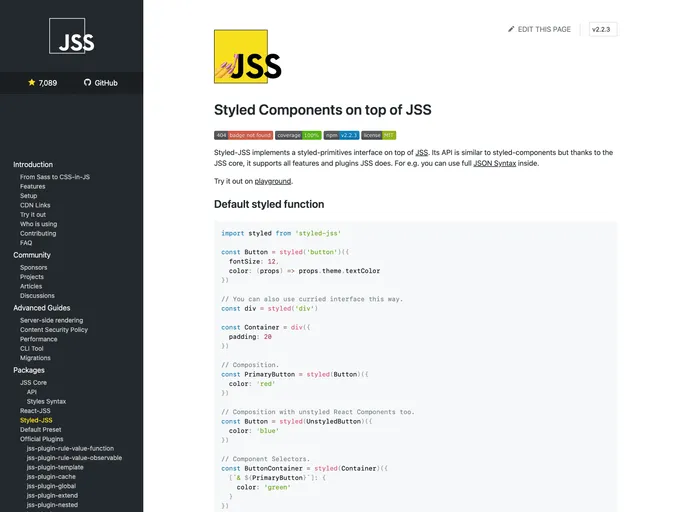Select Packages section heading
The height and width of the screenshot is (512, 688).
coord(29,370)
